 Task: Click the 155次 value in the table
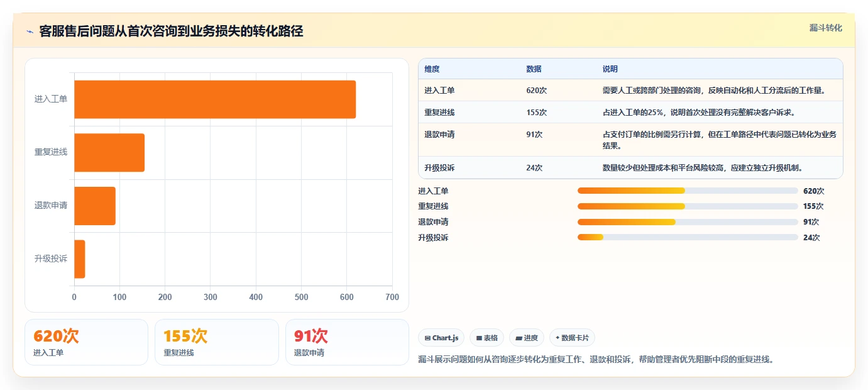click(537, 113)
